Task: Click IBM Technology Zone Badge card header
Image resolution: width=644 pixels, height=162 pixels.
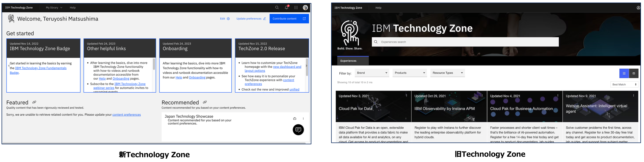Action: (43, 48)
